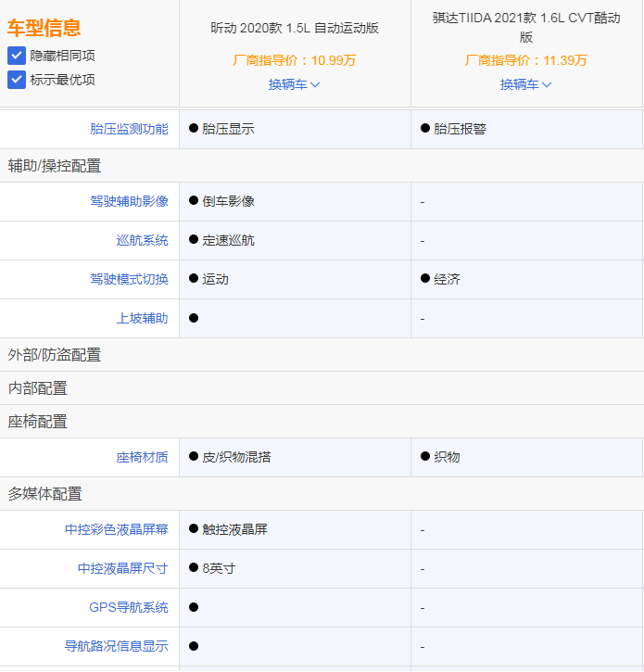Open the 导航路况信息显示 parameter link
Screen dimensions: 644x672
116,646
